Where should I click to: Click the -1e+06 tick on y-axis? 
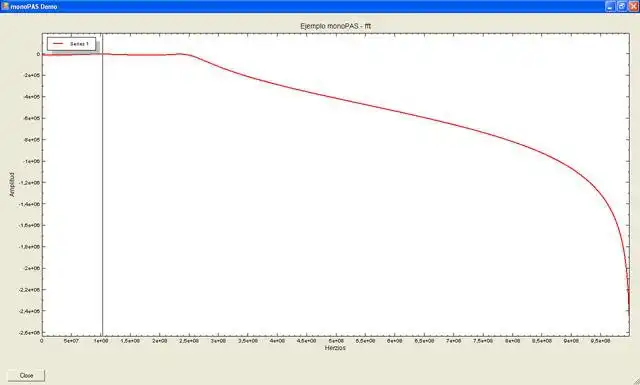[31, 161]
